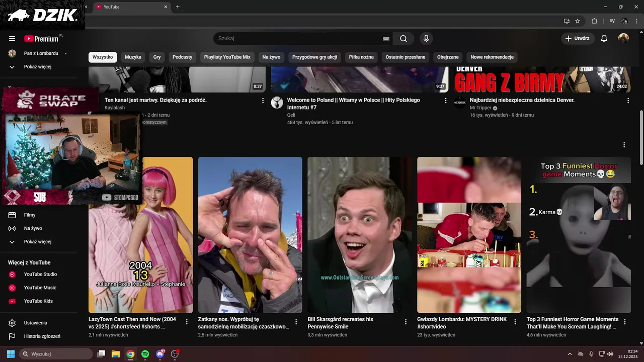
Task: Open options for Najbardziej niebezpieczna dzielnica video
Action: pyautogui.click(x=628, y=101)
